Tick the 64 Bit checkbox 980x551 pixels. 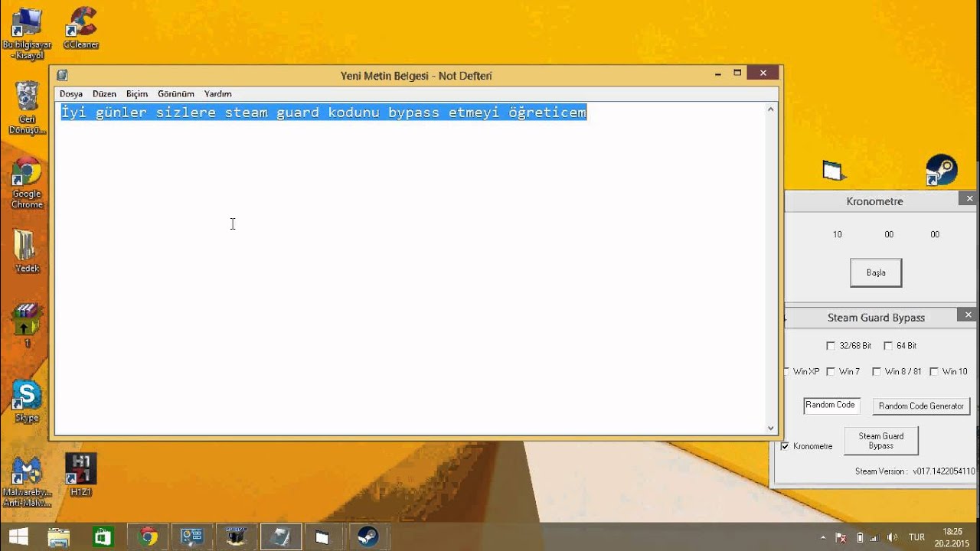coord(888,346)
